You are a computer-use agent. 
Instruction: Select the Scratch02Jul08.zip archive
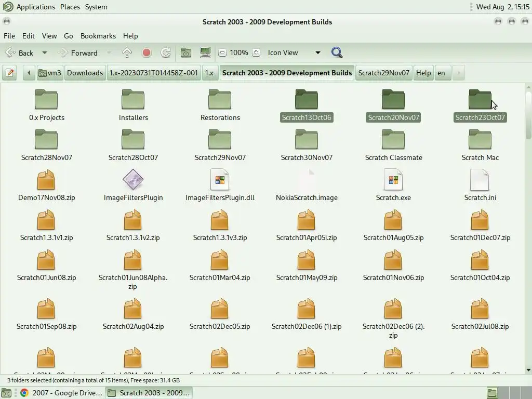pos(480,314)
